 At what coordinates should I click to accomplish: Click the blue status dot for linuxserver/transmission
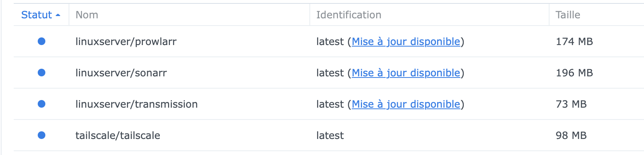pos(42,104)
